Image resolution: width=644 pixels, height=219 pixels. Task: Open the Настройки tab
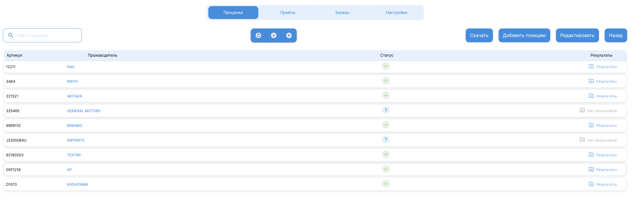tap(396, 12)
